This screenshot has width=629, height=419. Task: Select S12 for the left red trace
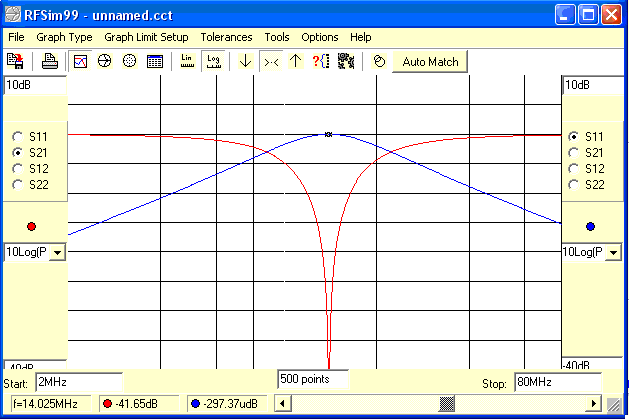pos(17,168)
